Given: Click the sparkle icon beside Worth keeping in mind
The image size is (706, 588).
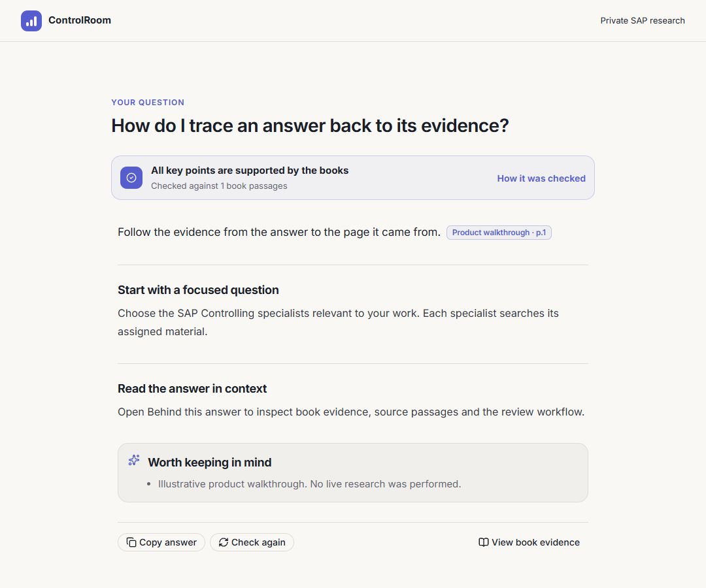Looking at the screenshot, I should tap(134, 460).
